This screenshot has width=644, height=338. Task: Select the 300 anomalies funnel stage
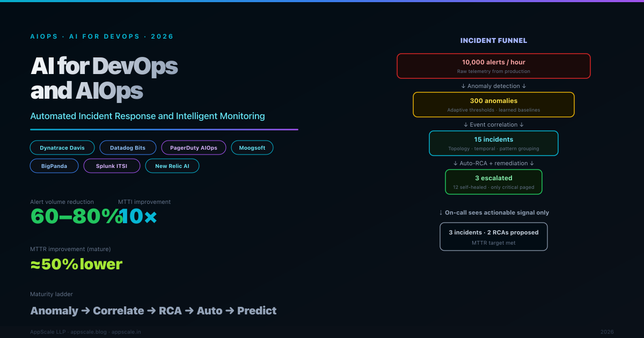coord(493,105)
